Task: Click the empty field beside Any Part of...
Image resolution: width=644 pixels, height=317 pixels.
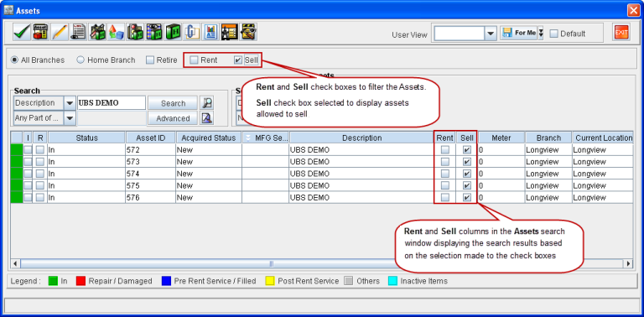Action: click(112, 118)
